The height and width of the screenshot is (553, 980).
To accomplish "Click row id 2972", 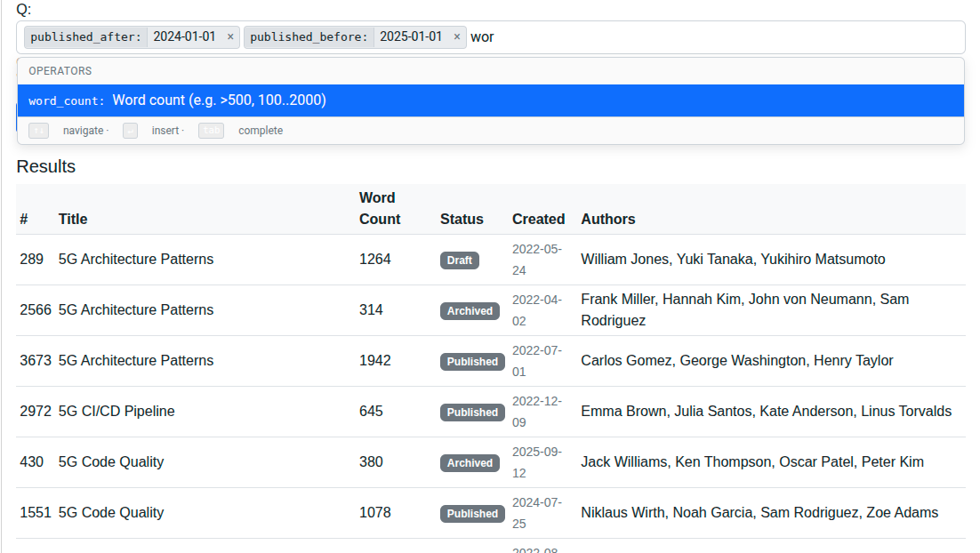I will [36, 411].
